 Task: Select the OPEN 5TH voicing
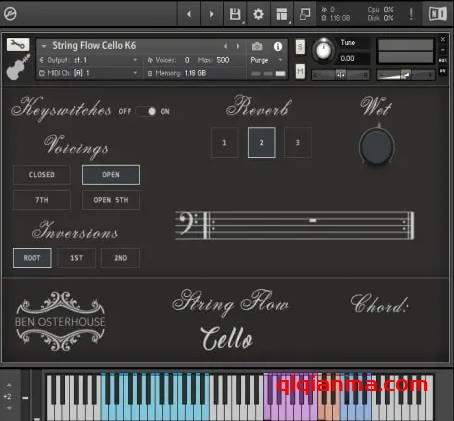111,200
